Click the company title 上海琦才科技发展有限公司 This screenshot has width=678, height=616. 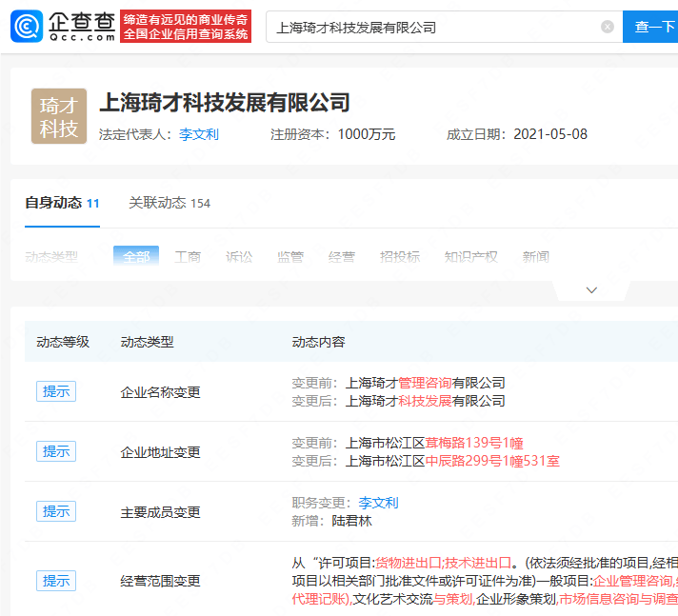tap(225, 103)
